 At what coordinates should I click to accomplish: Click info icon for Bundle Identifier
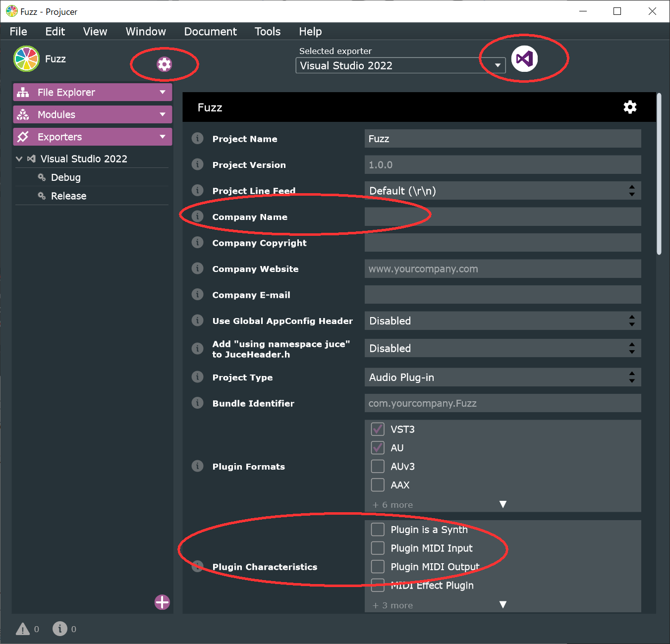tap(197, 403)
